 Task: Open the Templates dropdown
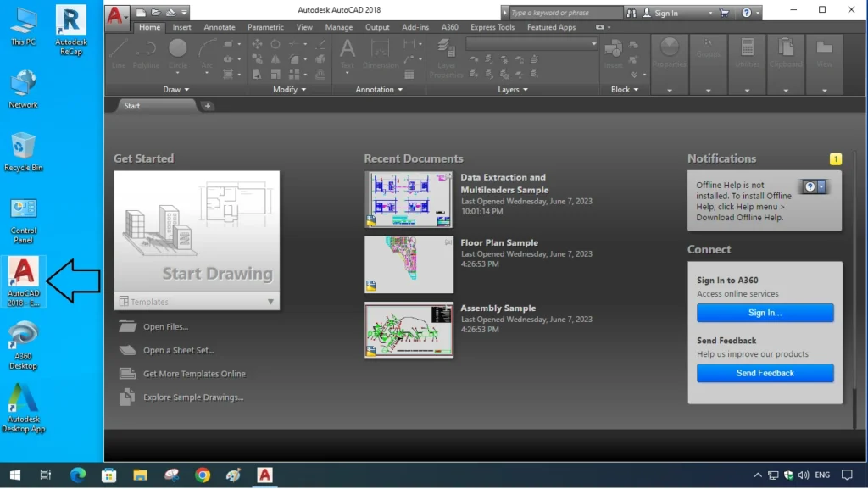click(197, 302)
